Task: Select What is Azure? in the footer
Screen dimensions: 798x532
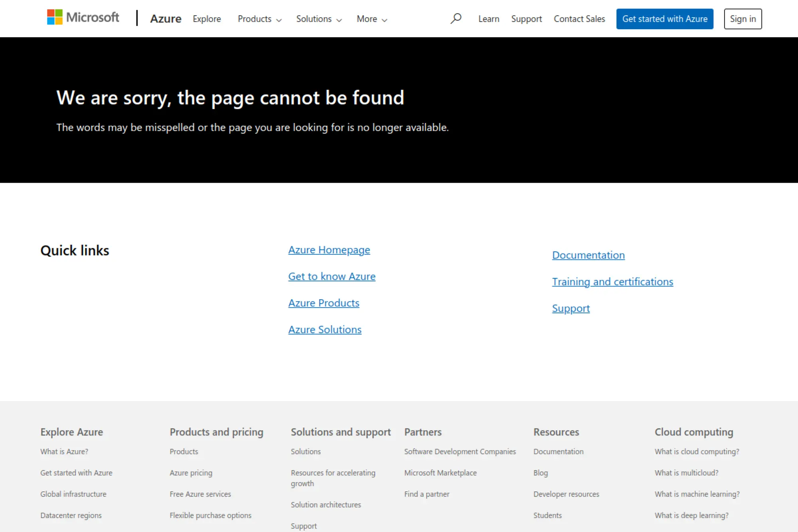Action: click(x=64, y=451)
